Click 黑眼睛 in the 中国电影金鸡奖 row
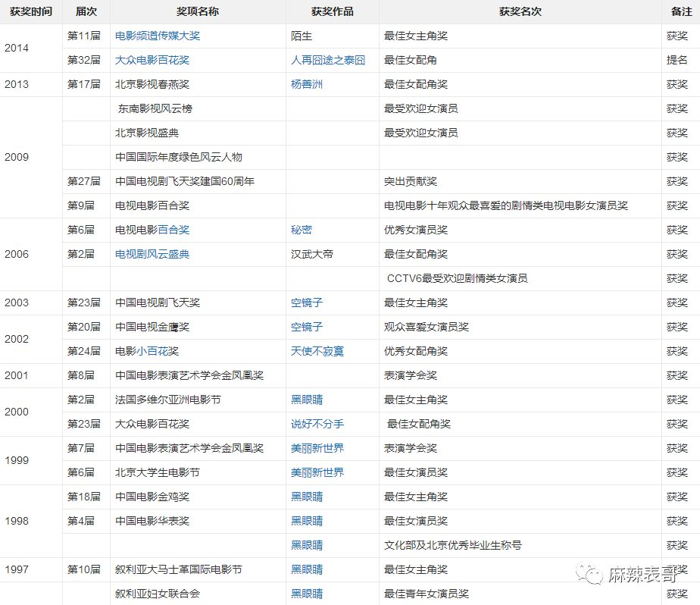The width and height of the screenshot is (700, 605). (x=307, y=497)
